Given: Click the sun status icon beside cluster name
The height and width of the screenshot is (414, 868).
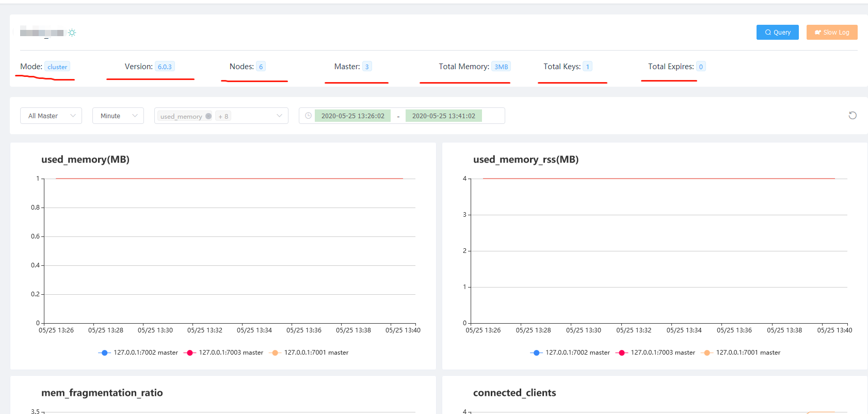Looking at the screenshot, I should [x=72, y=33].
